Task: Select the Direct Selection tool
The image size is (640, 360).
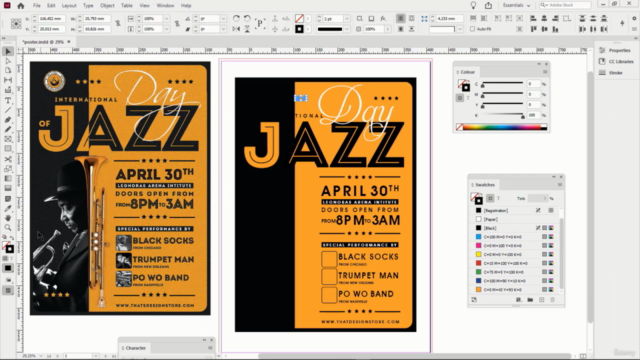Action: 8,61
